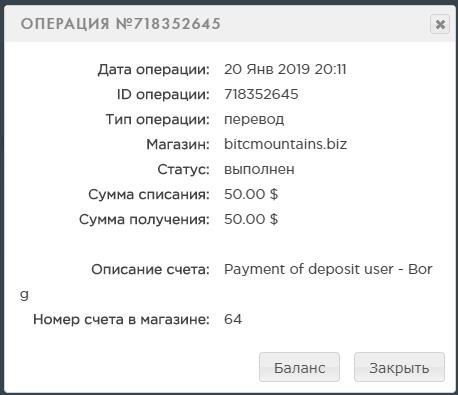Viewport: 458px width, 395px height.
Task: Close the operation dialog with X icon
Action: click(440, 24)
